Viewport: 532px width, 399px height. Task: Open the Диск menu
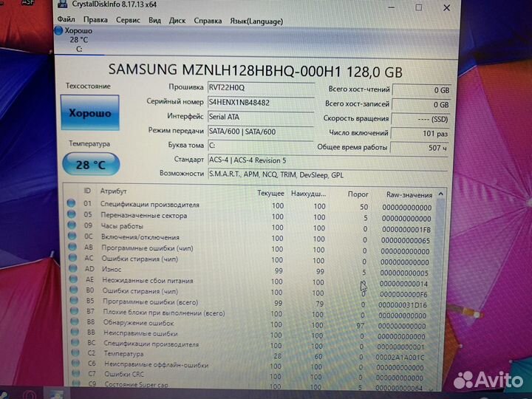177,21
